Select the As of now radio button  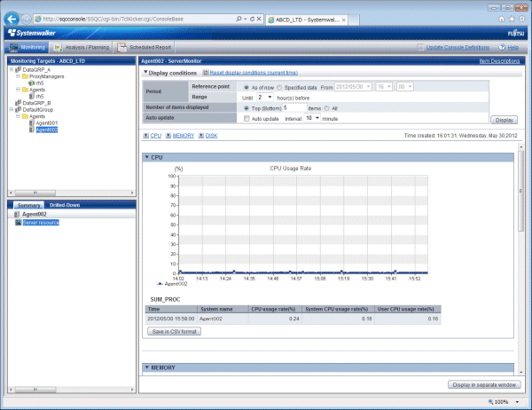[x=246, y=87]
